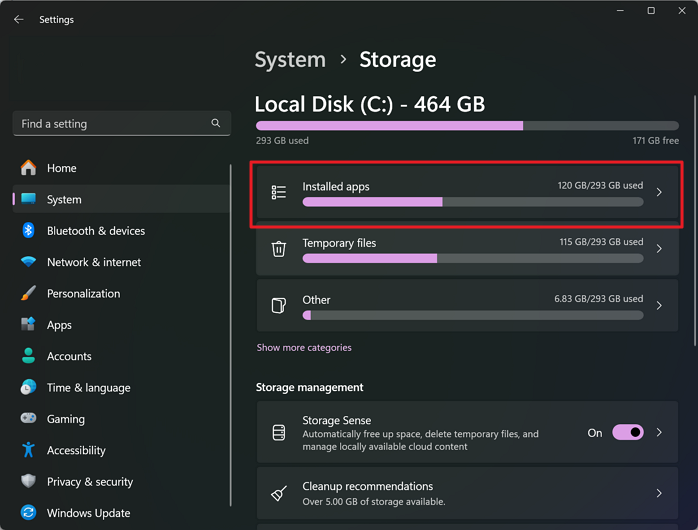This screenshot has width=698, height=530.
Task: Open Network & internet settings
Action: coord(94,262)
